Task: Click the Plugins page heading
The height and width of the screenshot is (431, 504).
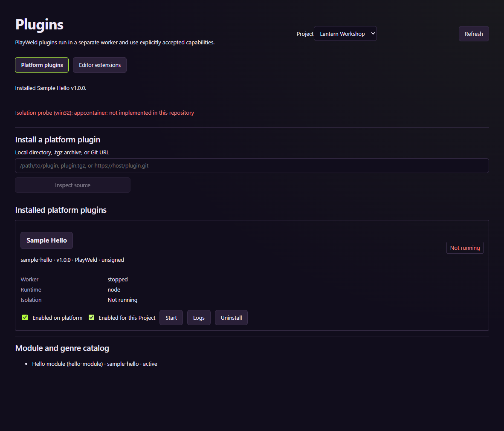Action: click(x=39, y=24)
